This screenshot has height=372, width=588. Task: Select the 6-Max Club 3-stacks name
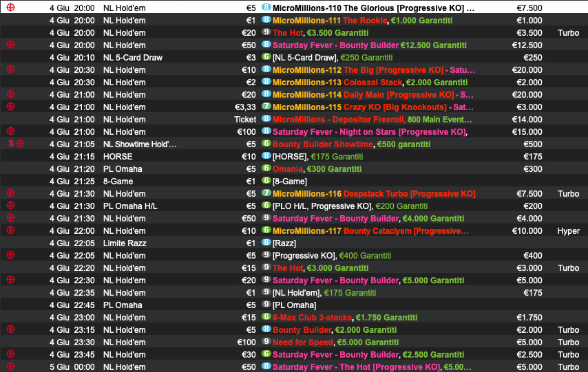click(312, 317)
